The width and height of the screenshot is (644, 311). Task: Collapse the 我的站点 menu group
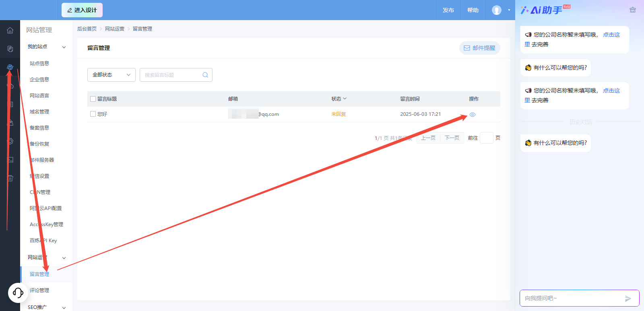pyautogui.click(x=64, y=47)
